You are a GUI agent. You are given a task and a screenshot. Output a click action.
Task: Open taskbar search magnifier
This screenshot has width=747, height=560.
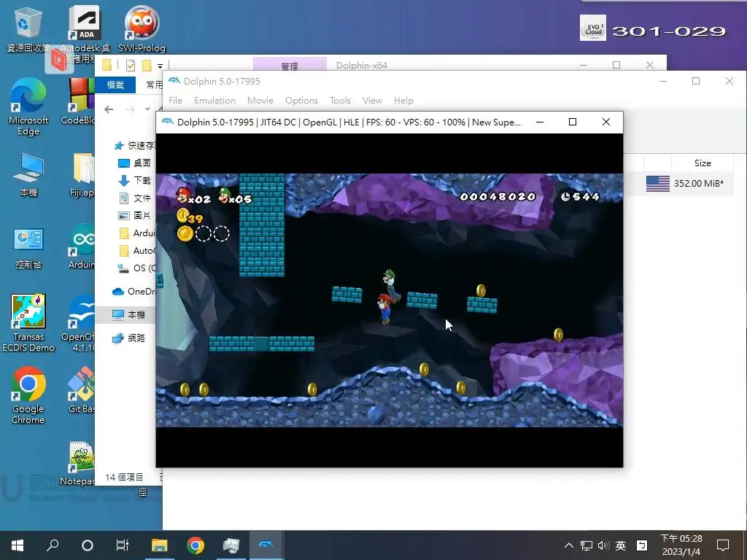point(52,545)
